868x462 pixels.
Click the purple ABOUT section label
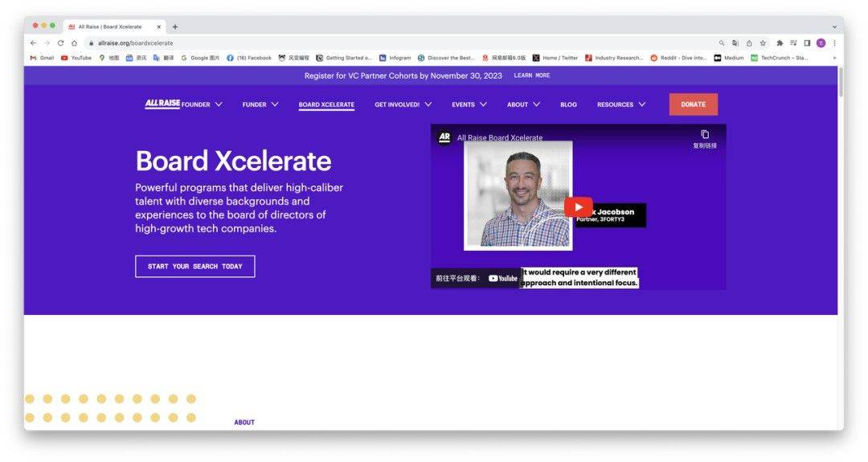244,422
